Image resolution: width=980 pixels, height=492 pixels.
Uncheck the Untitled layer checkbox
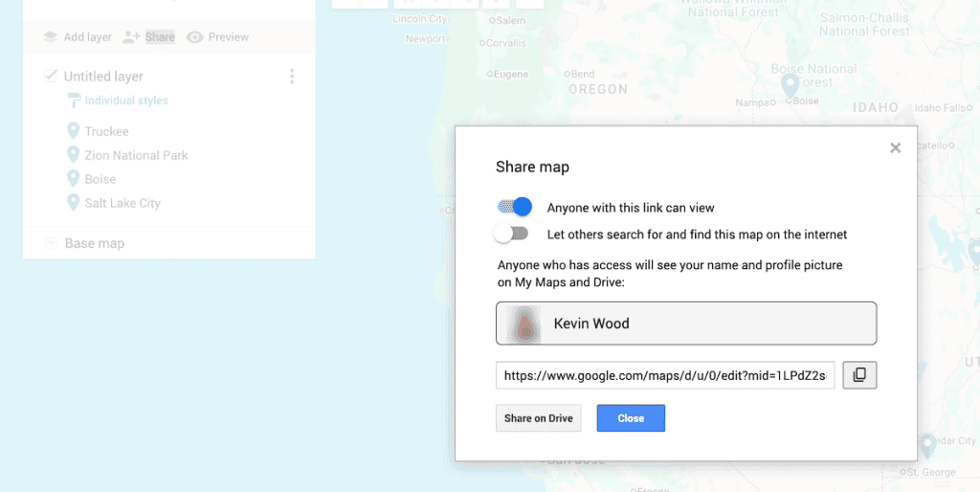pyautogui.click(x=50, y=76)
